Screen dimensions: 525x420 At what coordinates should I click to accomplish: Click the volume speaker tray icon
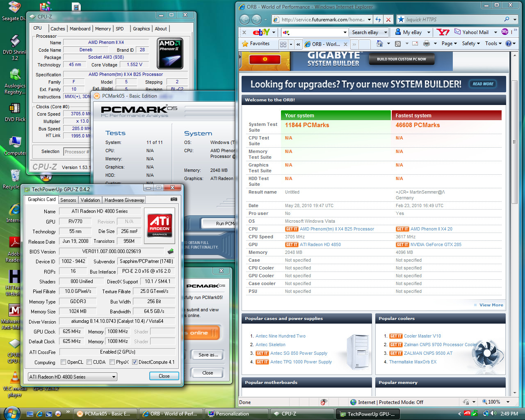coord(493,413)
